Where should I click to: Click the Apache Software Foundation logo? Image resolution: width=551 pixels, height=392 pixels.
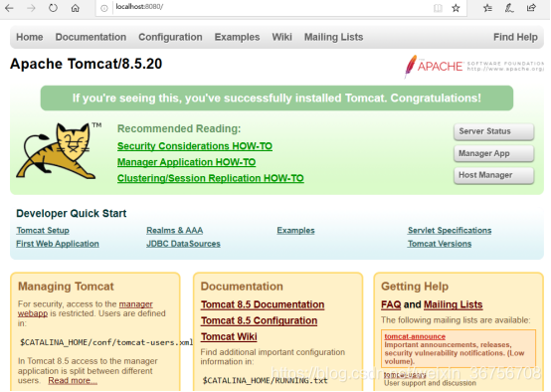[473, 66]
